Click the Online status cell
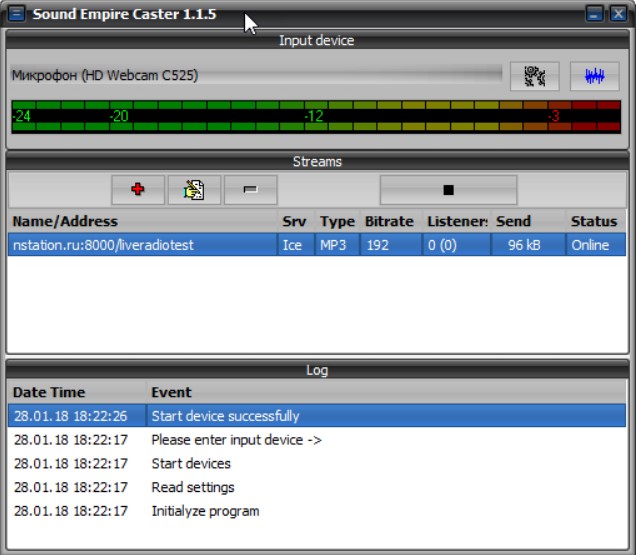 coord(596,245)
